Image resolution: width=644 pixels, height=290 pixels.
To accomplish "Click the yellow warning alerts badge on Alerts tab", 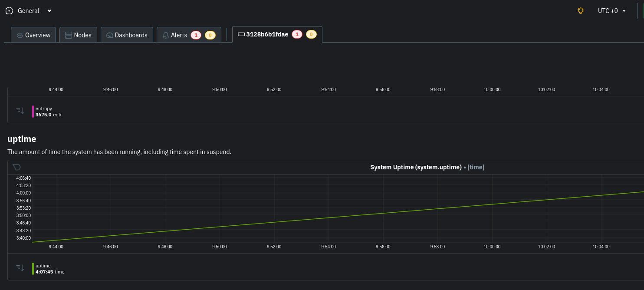I will [x=210, y=35].
